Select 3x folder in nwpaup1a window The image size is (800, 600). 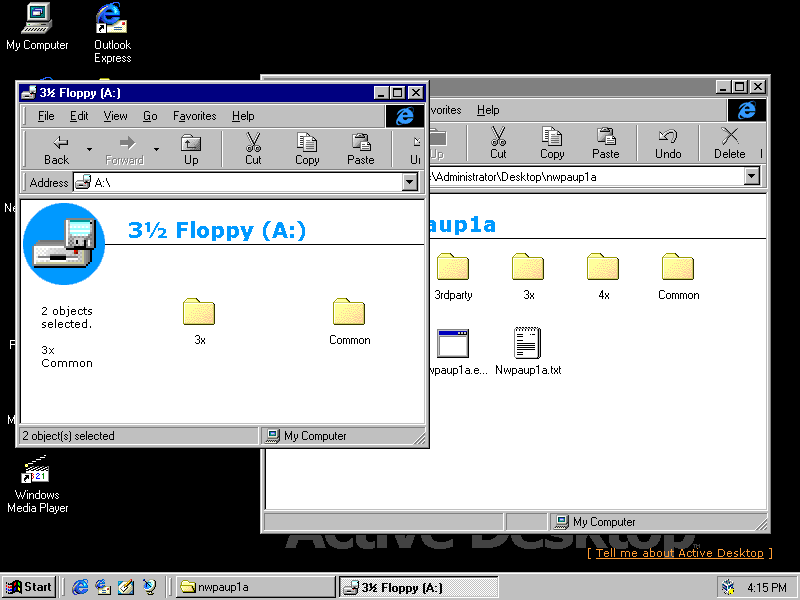click(528, 277)
